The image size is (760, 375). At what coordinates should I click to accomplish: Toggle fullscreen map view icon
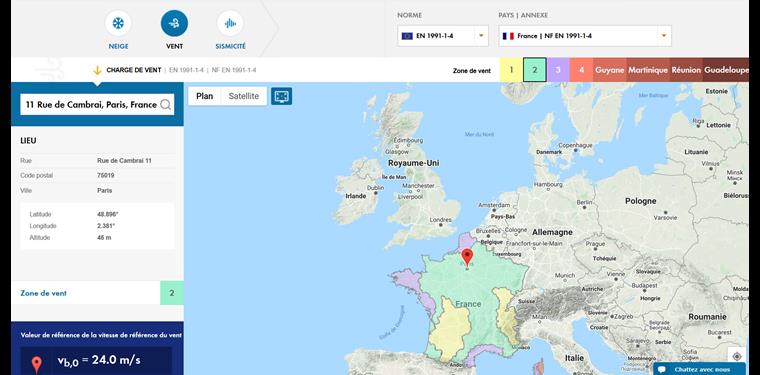point(282,96)
